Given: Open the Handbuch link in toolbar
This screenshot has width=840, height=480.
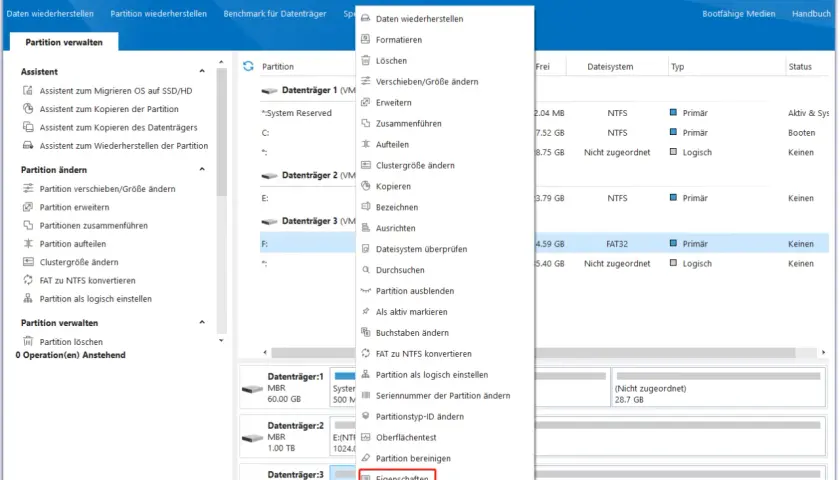Looking at the screenshot, I should click(x=811, y=13).
